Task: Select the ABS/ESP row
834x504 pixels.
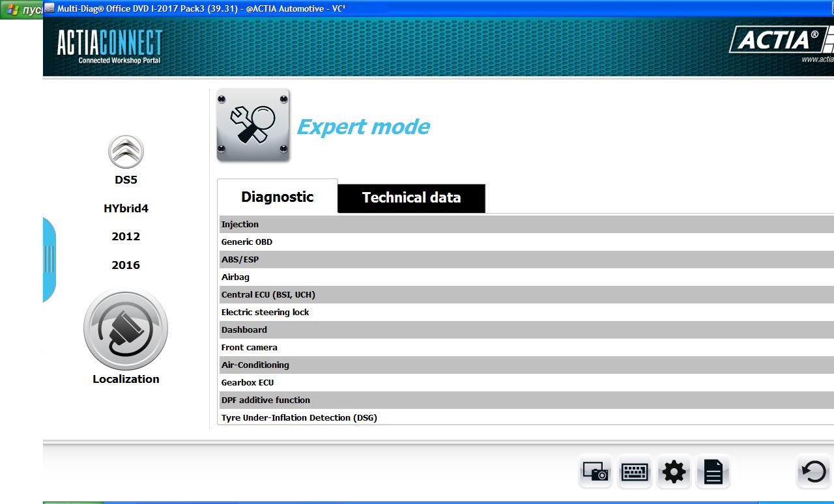Action: (526, 259)
